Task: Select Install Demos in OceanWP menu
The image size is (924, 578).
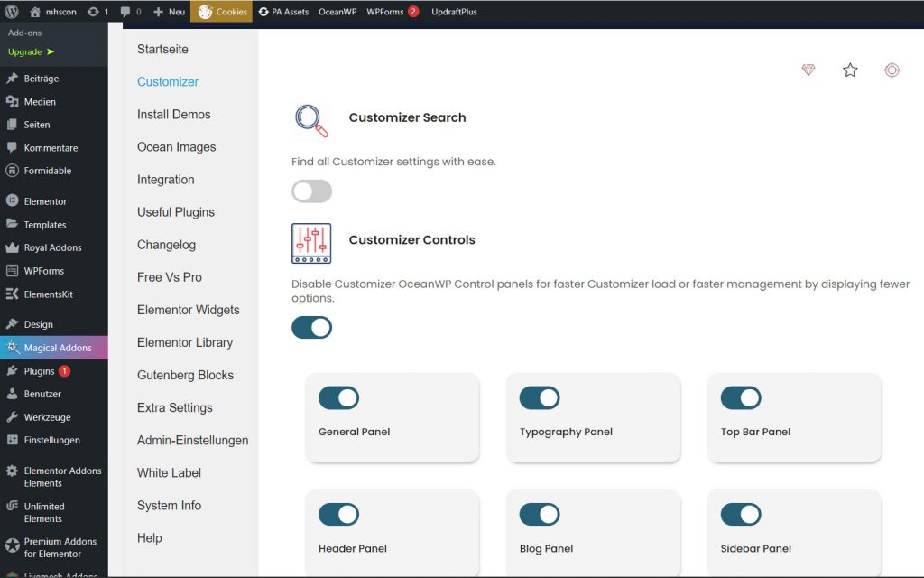Action: [x=173, y=115]
